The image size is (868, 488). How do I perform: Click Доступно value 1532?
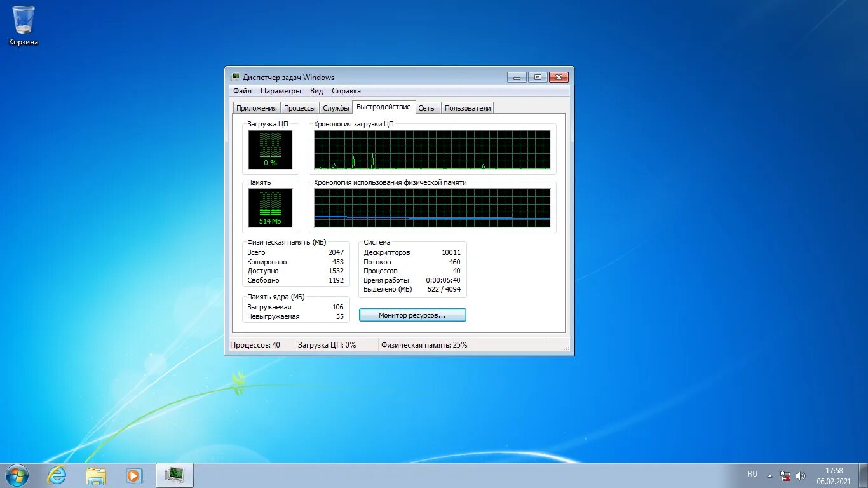[x=336, y=271]
